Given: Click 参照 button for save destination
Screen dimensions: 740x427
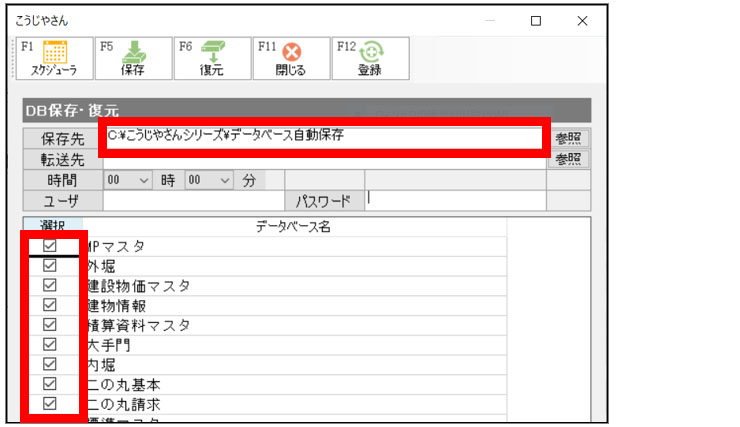Looking at the screenshot, I should pos(568,138).
